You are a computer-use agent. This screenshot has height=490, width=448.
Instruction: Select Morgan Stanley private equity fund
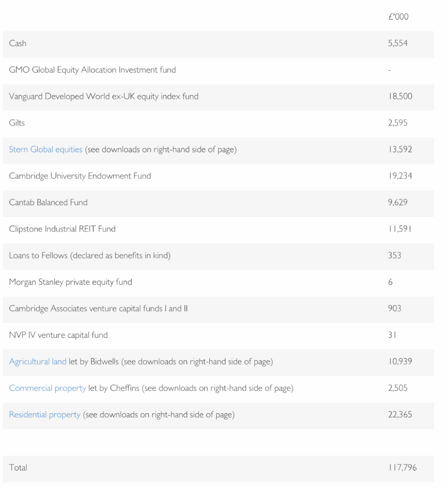(x=70, y=282)
